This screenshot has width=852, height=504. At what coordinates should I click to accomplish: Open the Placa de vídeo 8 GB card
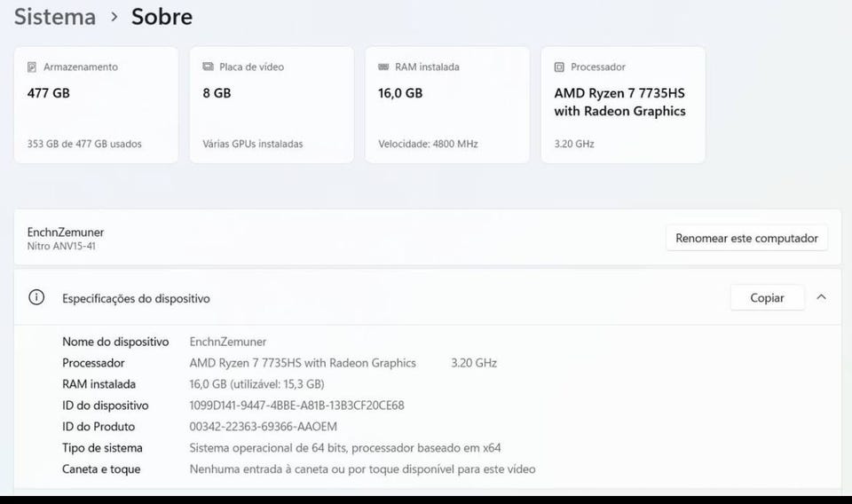point(272,105)
